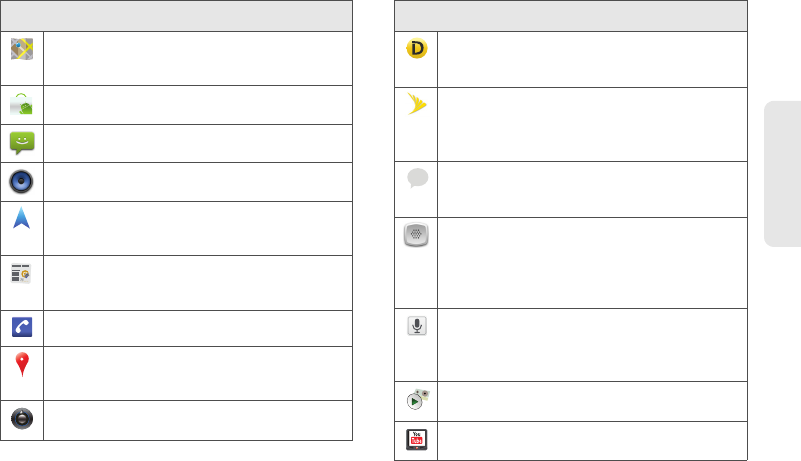Viewport: 801px width, 461px height.
Task: Open the green Messaging smiley icon
Action: pyautogui.click(x=22, y=143)
